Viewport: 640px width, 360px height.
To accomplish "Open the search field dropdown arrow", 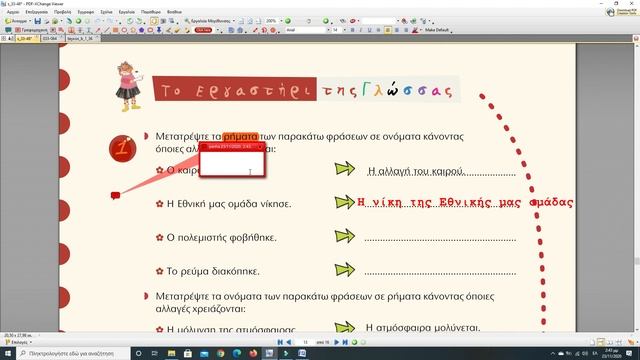I will point(398,21).
